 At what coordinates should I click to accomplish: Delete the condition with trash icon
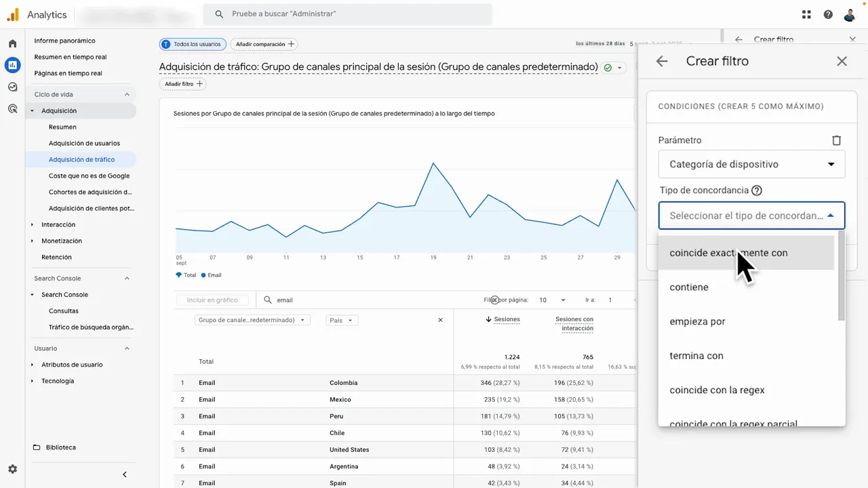pyautogui.click(x=836, y=140)
